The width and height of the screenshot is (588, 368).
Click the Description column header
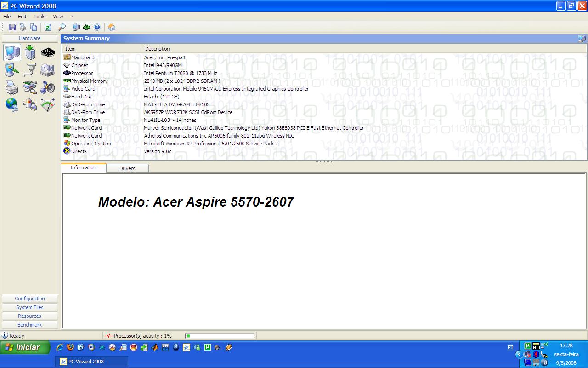point(363,49)
